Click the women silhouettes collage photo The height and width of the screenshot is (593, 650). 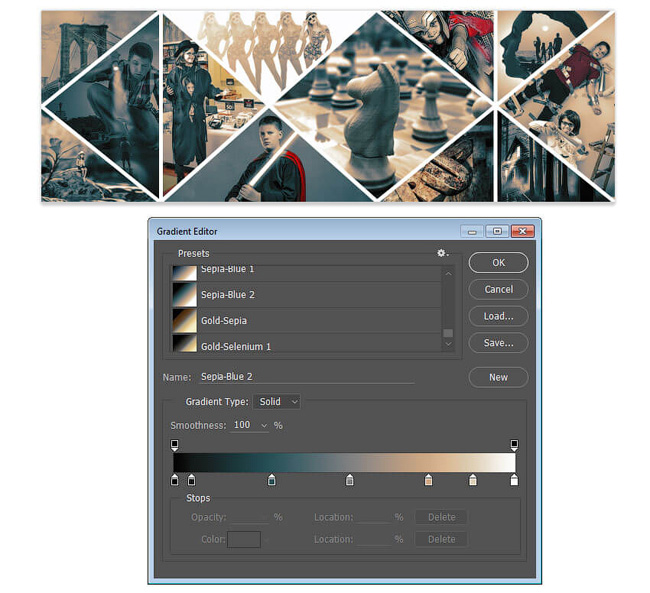tap(269, 50)
